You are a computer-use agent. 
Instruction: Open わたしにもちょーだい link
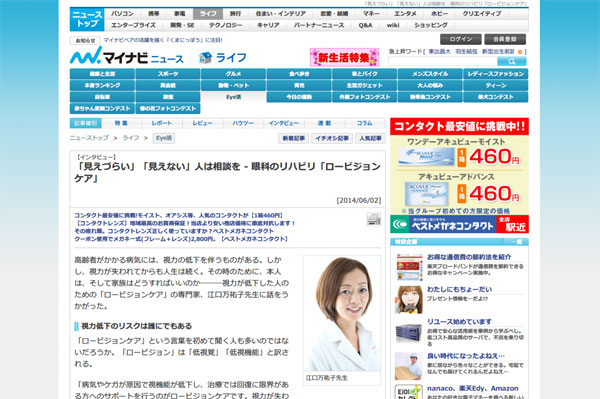tap(459, 290)
